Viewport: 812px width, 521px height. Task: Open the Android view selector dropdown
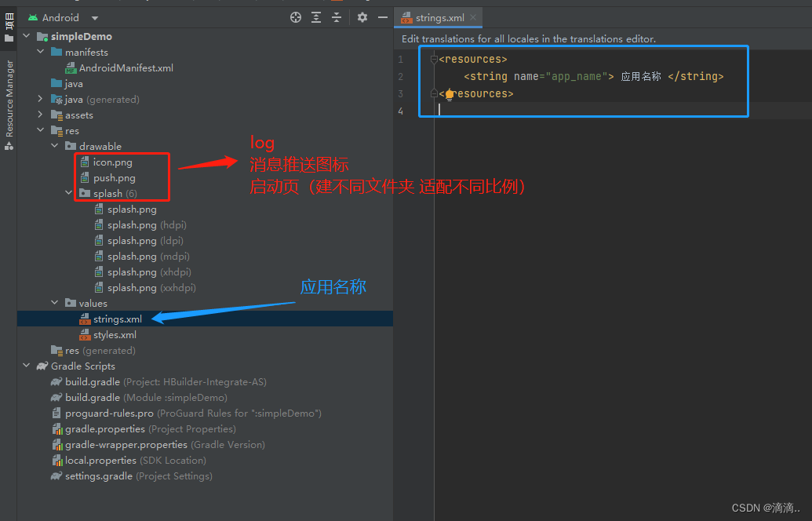click(x=94, y=16)
